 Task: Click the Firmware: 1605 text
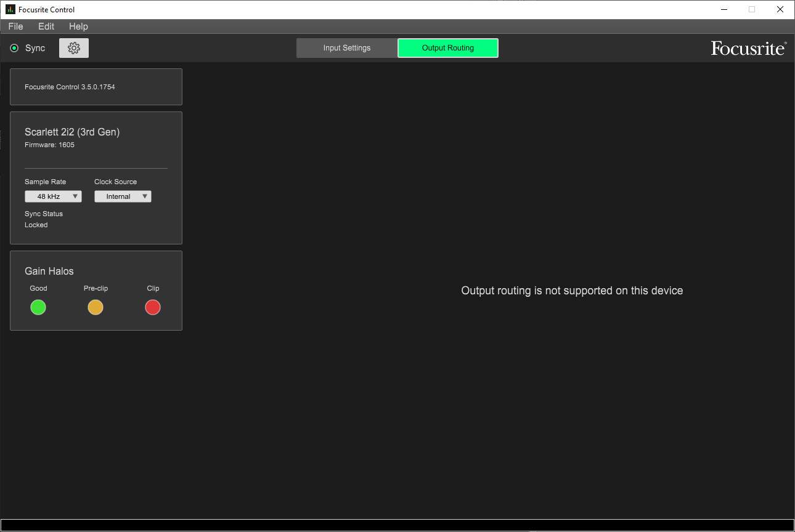[49, 145]
